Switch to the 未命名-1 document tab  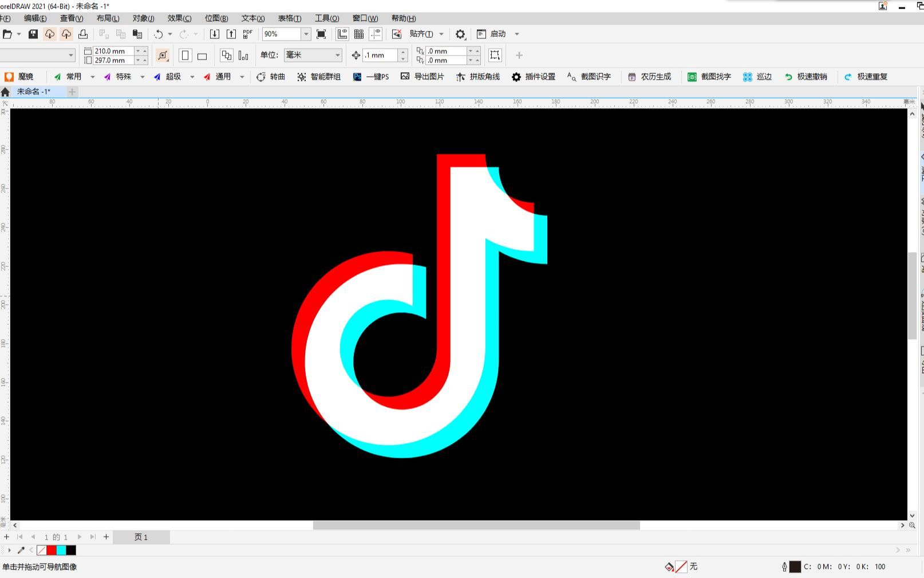pyautogui.click(x=34, y=91)
